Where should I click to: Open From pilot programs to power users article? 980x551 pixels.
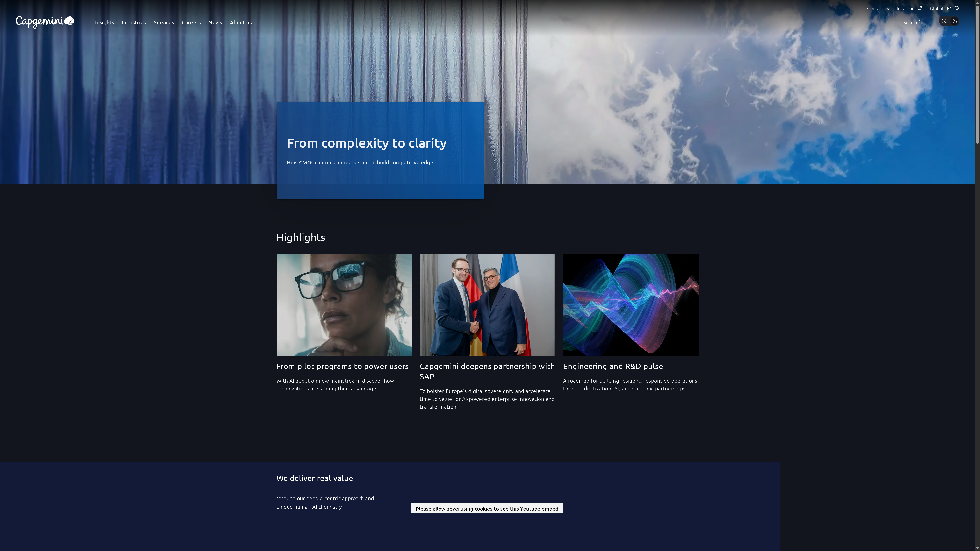[x=342, y=366]
